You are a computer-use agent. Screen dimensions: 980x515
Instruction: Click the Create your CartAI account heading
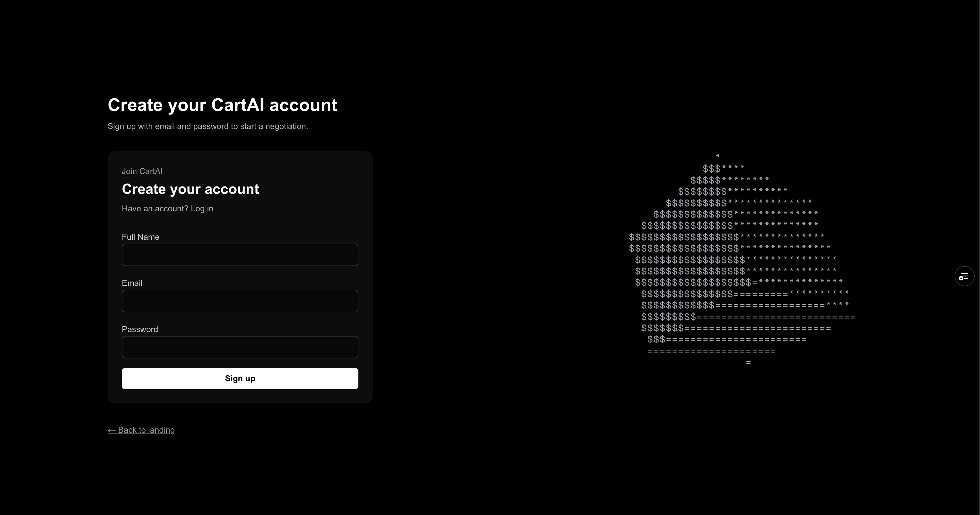coord(222,105)
